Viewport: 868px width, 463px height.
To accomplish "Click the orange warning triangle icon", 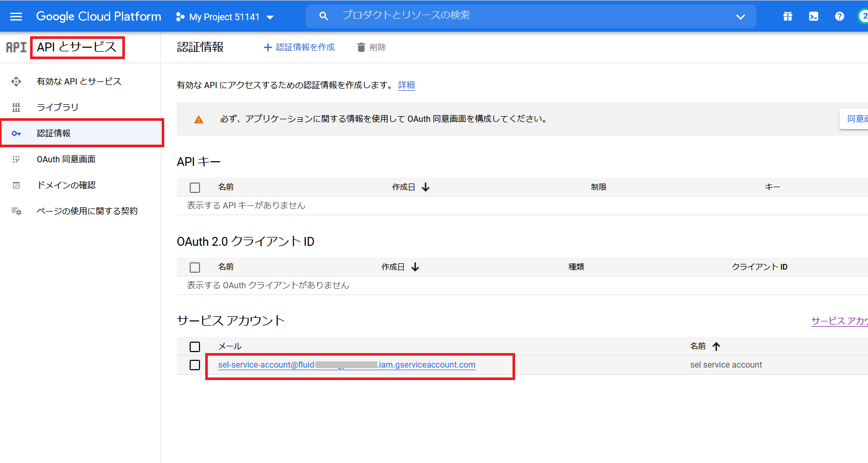I will [x=198, y=119].
